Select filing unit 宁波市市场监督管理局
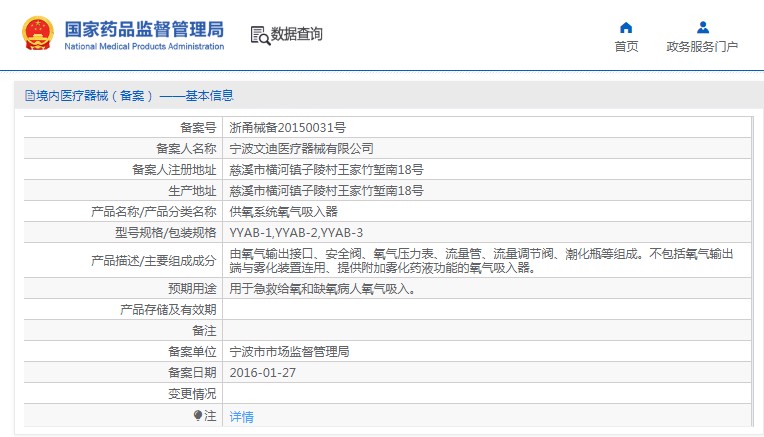The image size is (764, 437). click(x=289, y=352)
